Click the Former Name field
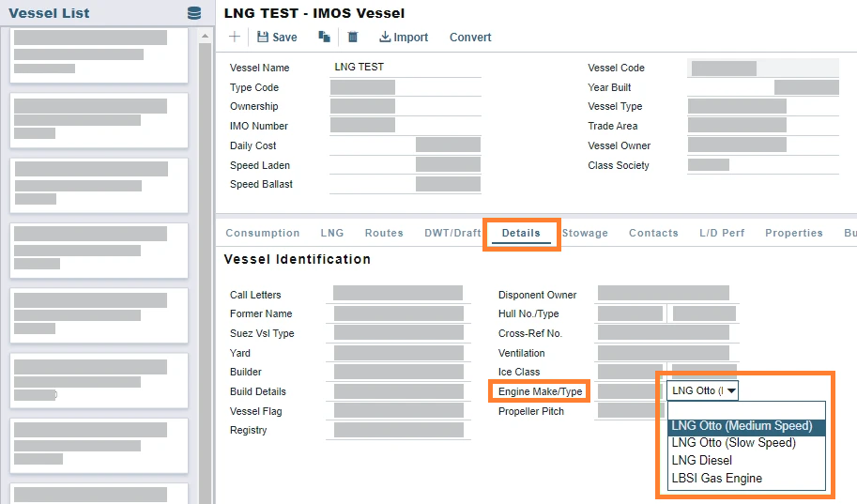The width and height of the screenshot is (857, 504). 398,313
